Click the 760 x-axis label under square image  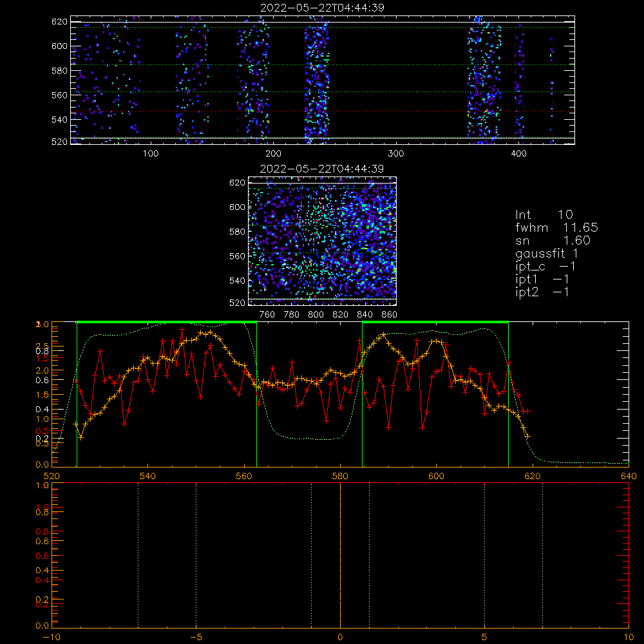pyautogui.click(x=267, y=315)
